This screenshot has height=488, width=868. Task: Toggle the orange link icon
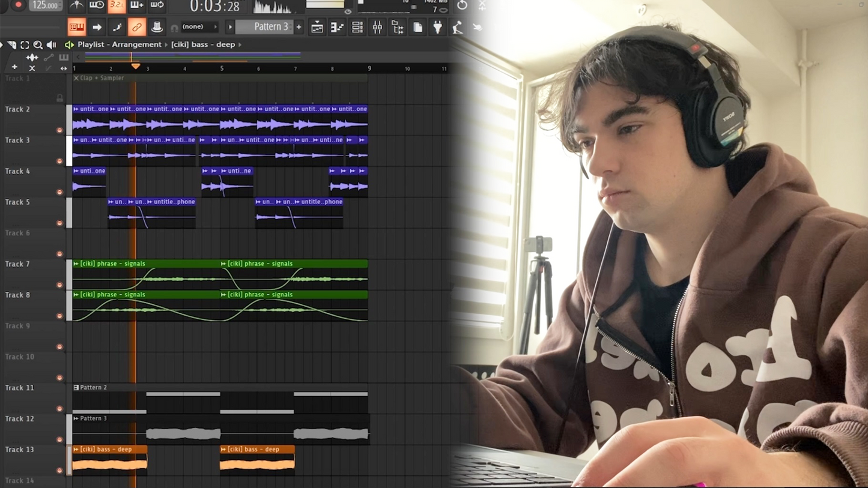pyautogui.click(x=137, y=27)
